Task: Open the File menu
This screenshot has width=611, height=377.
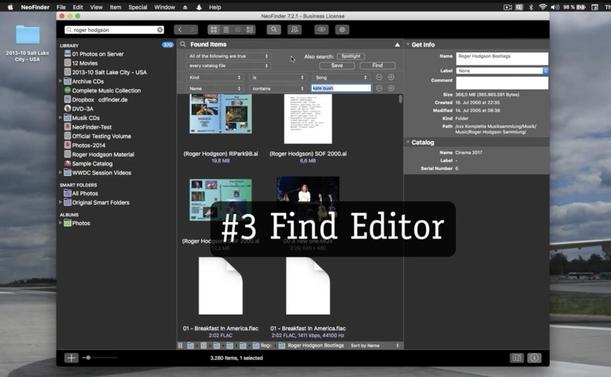Action: tap(61, 7)
